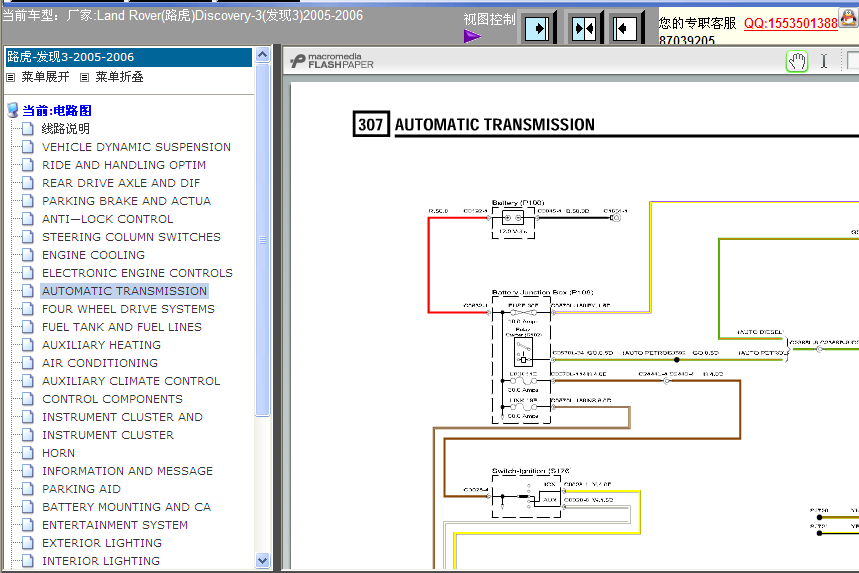The height and width of the screenshot is (573, 859).
Task: Click the purple arrow under view control
Action: click(x=472, y=36)
